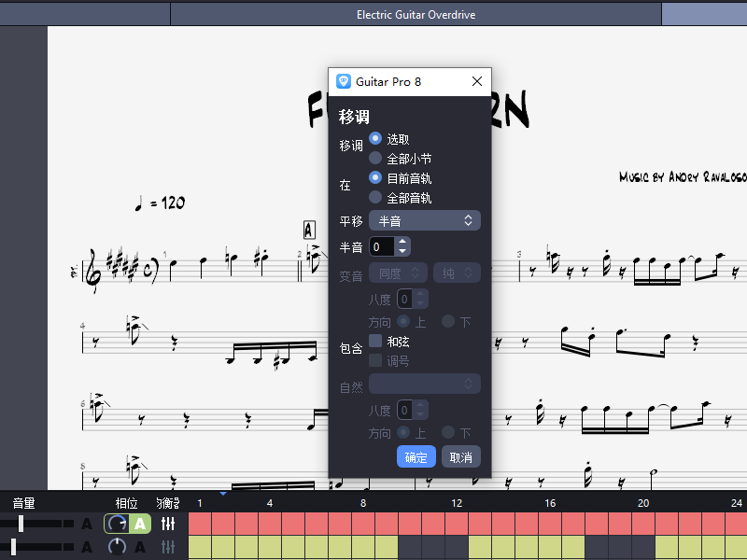Image resolution: width=747 pixels, height=560 pixels.
Task: Open the equalizer for the second track
Action: [166, 548]
